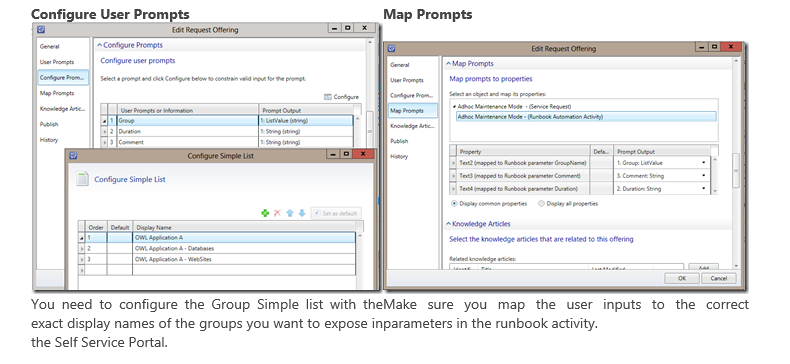Click the blue move down arrow icon
This screenshot has width=790, height=364.
302,213
